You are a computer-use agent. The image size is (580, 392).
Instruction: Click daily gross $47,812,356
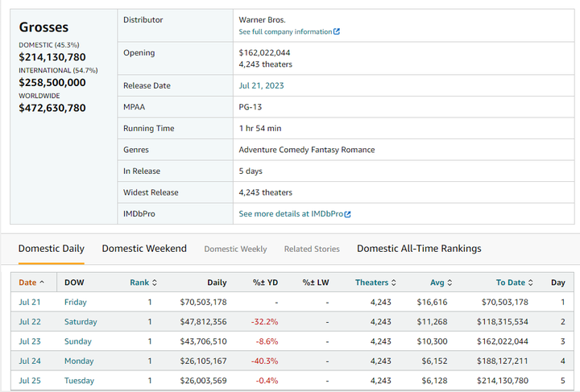pos(203,322)
